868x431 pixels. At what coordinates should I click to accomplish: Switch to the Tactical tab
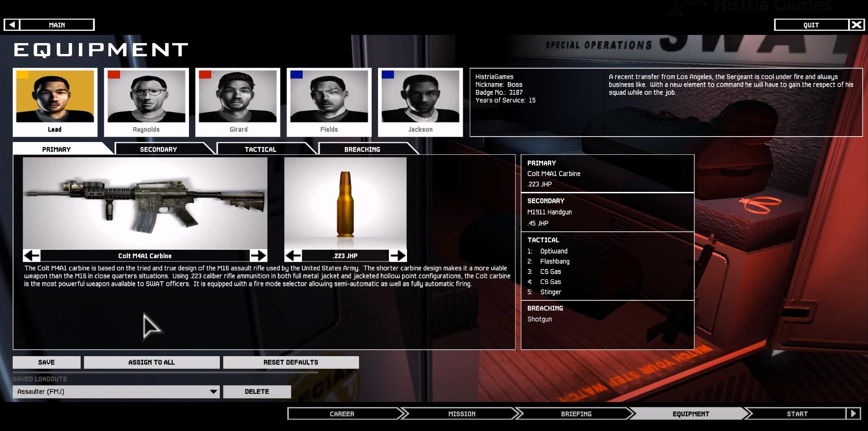click(x=260, y=149)
